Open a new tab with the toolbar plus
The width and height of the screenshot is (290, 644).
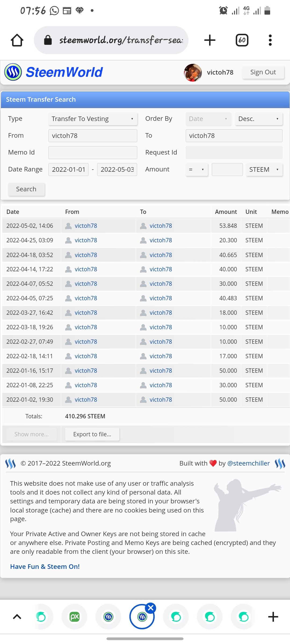(210, 40)
